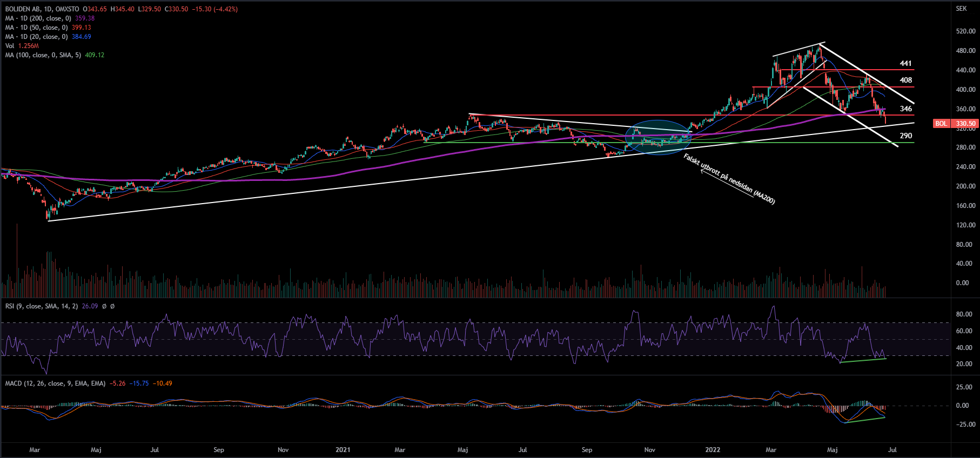The height and width of the screenshot is (458, 980).
Task: Select the 408 level text label
Action: (x=905, y=80)
